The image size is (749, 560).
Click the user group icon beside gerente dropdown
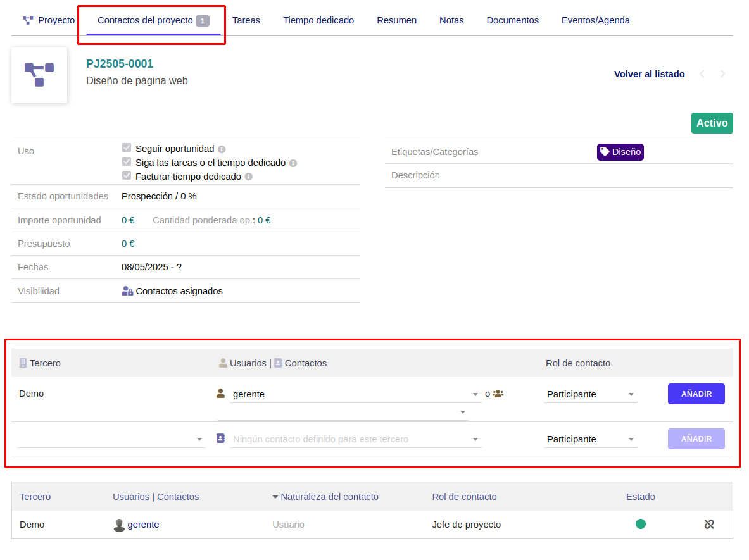click(x=498, y=394)
